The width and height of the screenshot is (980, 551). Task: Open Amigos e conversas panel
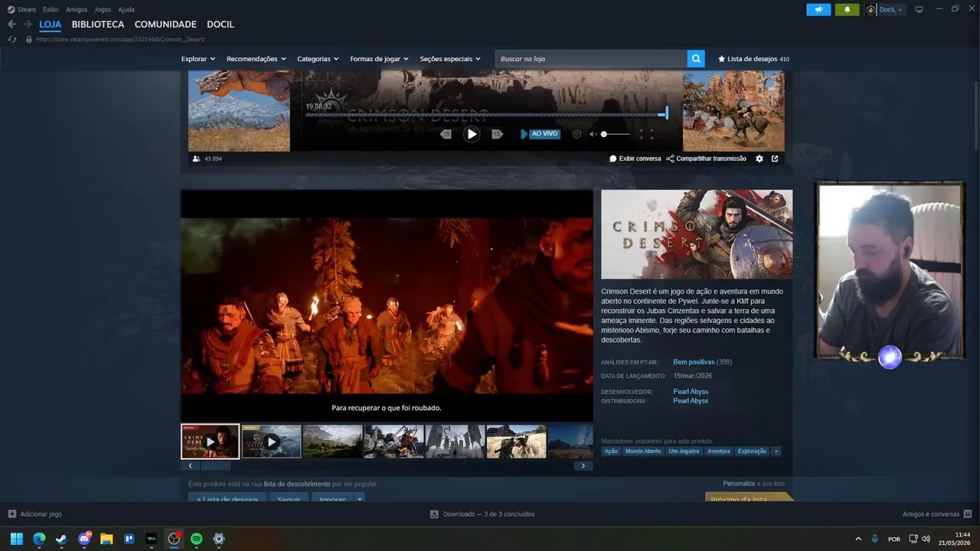point(937,514)
